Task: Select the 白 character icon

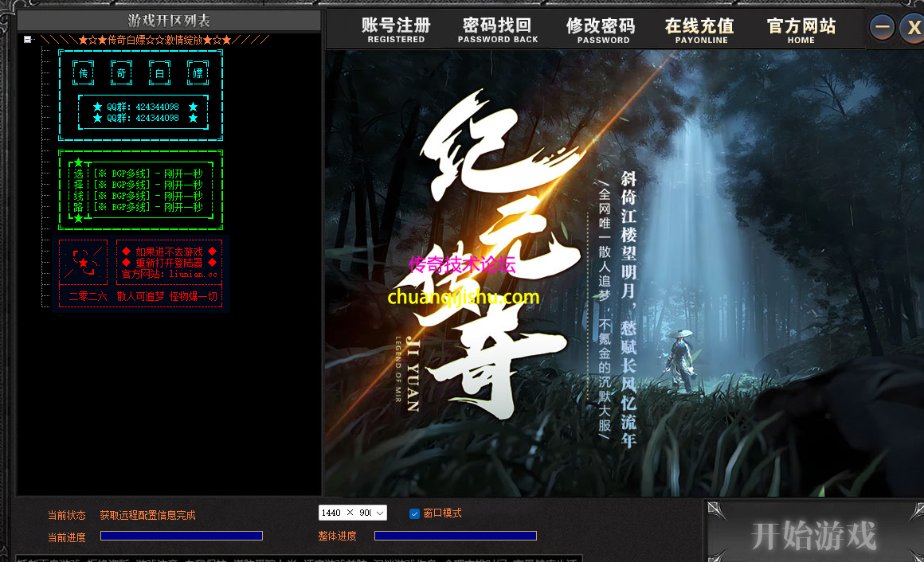Action: 159,72
